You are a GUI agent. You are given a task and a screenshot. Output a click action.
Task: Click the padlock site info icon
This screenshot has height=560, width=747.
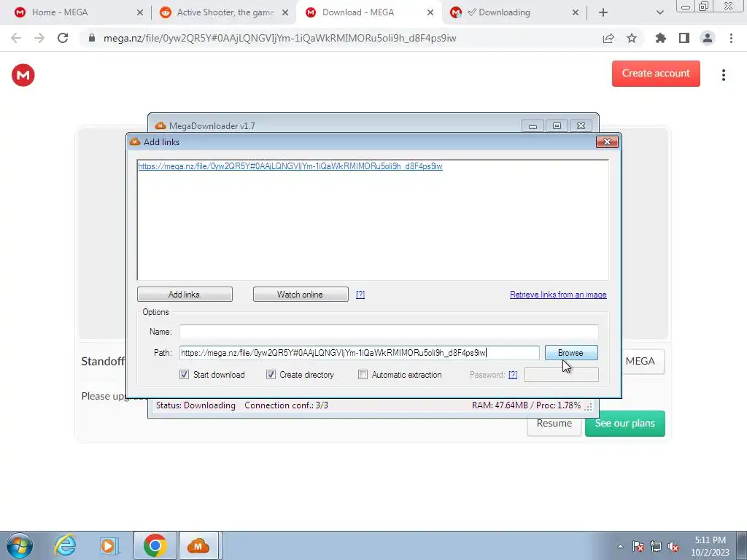click(92, 38)
